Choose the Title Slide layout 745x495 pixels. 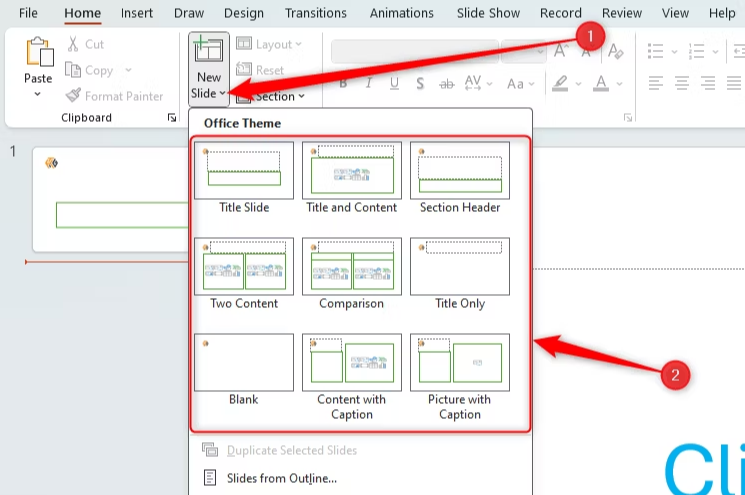(x=244, y=178)
